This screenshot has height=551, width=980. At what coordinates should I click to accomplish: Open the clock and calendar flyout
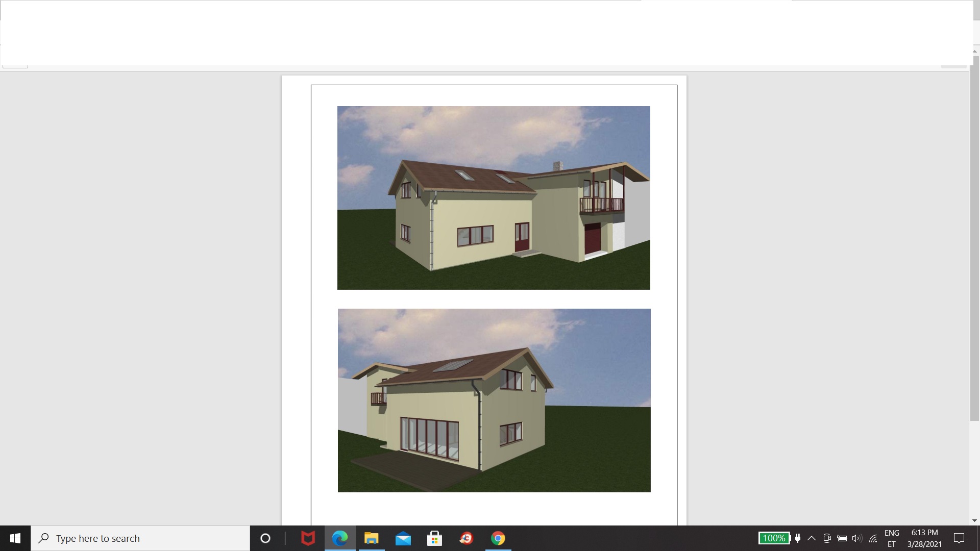924,538
